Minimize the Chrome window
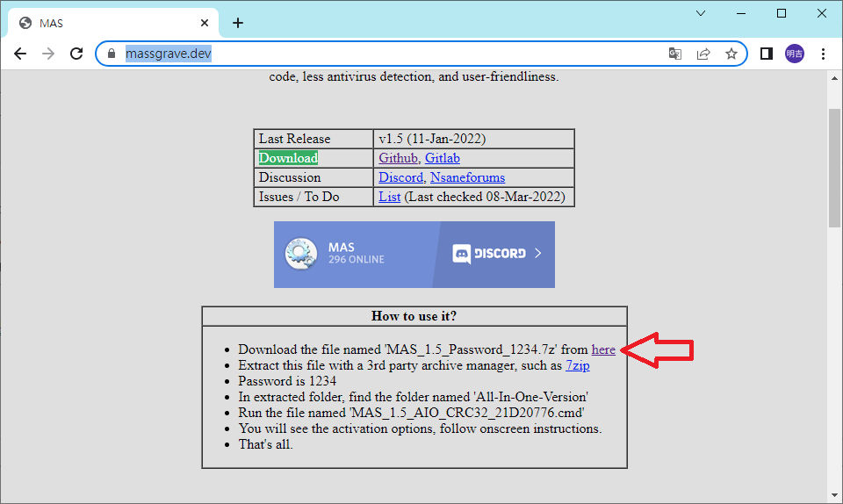843x504 pixels. pyautogui.click(x=741, y=13)
